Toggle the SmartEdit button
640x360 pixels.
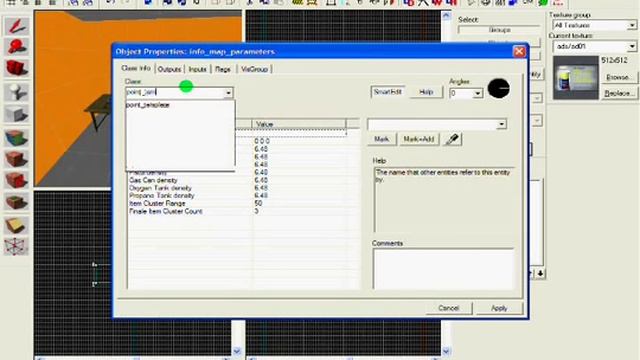point(388,92)
